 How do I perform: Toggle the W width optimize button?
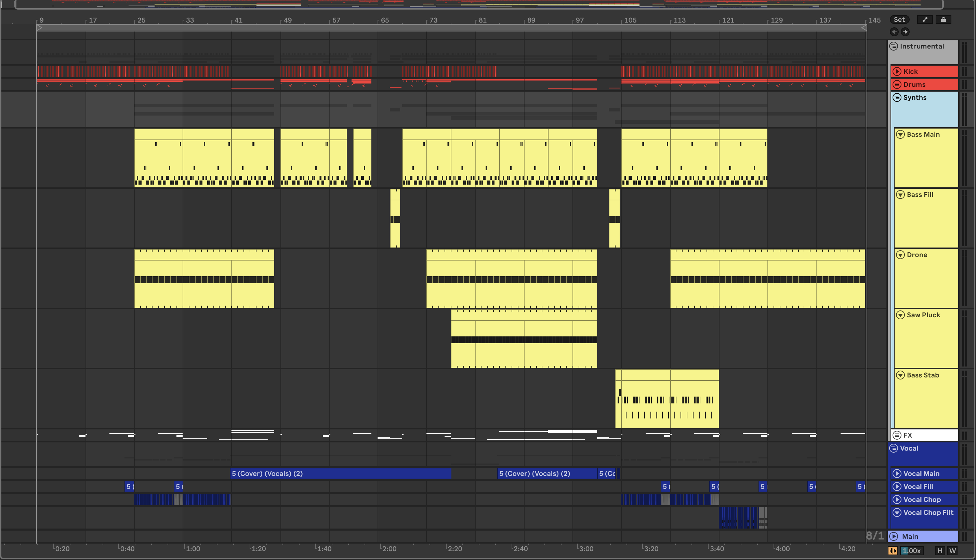click(x=952, y=551)
